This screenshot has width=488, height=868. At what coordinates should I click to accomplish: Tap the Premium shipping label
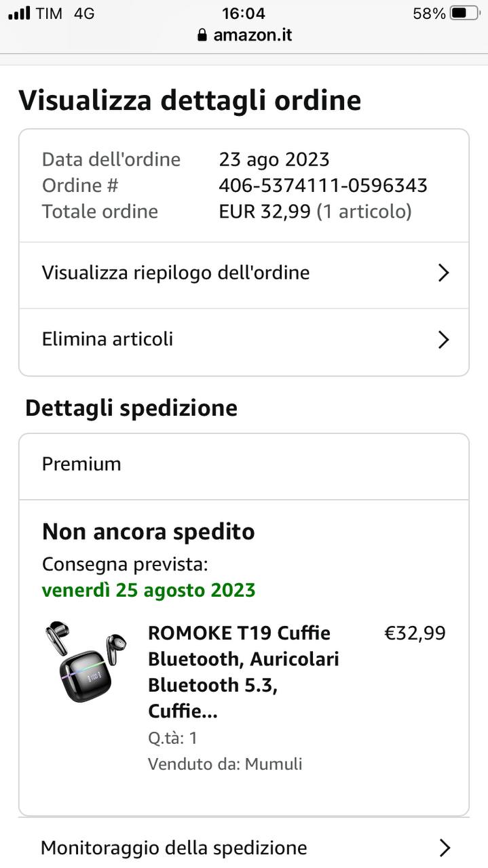[81, 464]
